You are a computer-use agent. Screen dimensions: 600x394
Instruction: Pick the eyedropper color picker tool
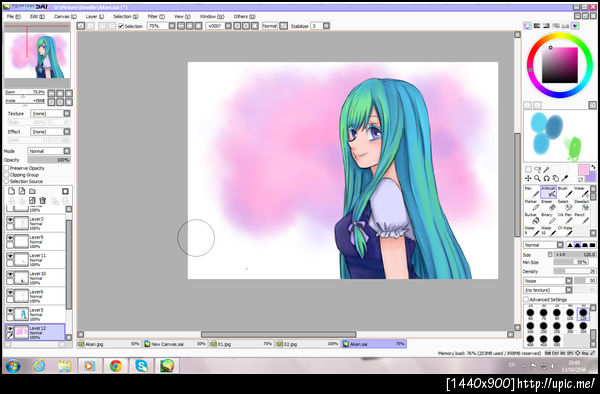[565, 178]
